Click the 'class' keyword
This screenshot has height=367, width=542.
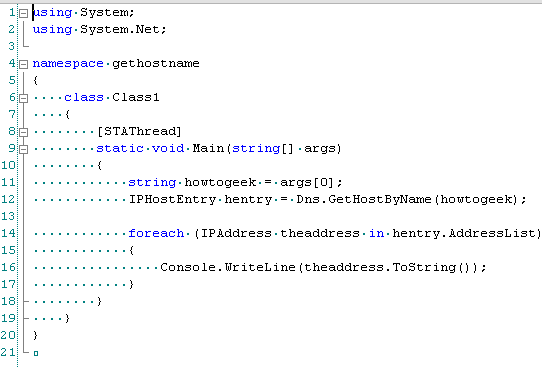84,97
